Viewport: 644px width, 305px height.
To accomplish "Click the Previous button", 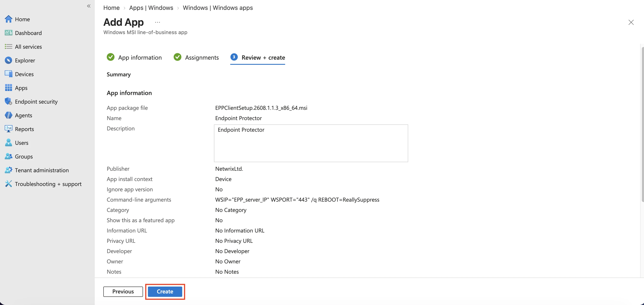I will coord(123,291).
